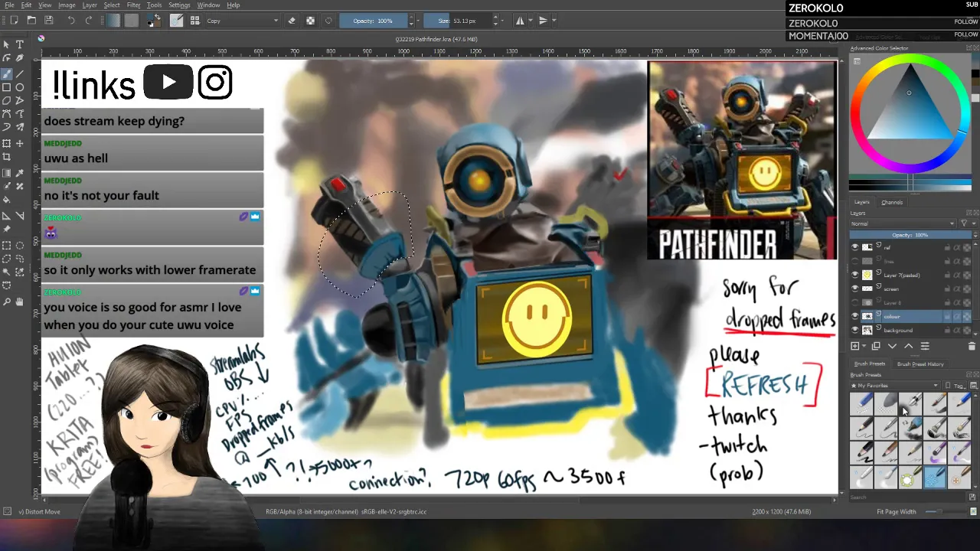This screenshot has height=551, width=980.
Task: Open an existing document from toolbar
Action: (31, 21)
